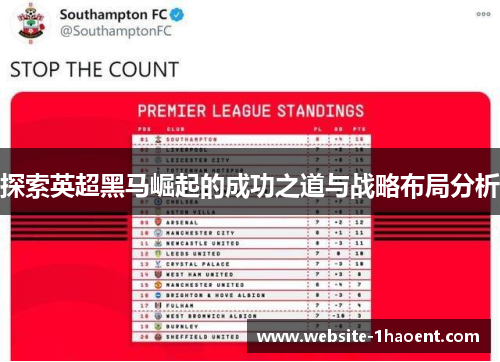Screen dimensions: 500x362
Task: Select the Brighton & Hove Albion row
Action: click(x=251, y=295)
